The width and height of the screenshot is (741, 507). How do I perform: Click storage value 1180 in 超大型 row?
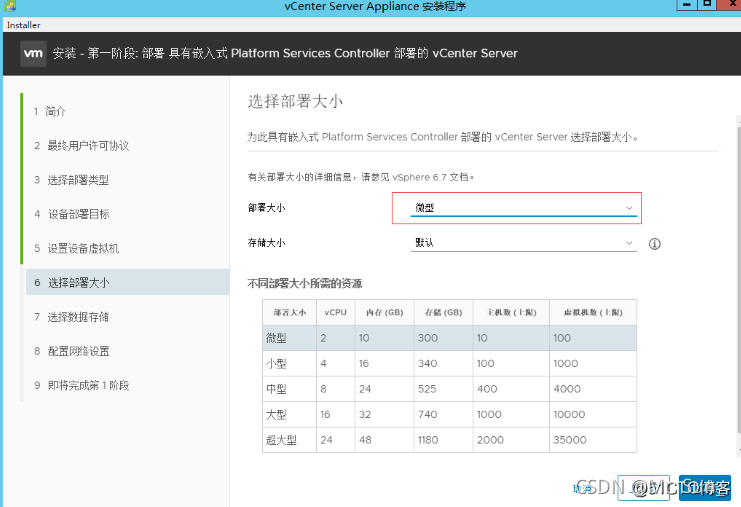(x=428, y=440)
